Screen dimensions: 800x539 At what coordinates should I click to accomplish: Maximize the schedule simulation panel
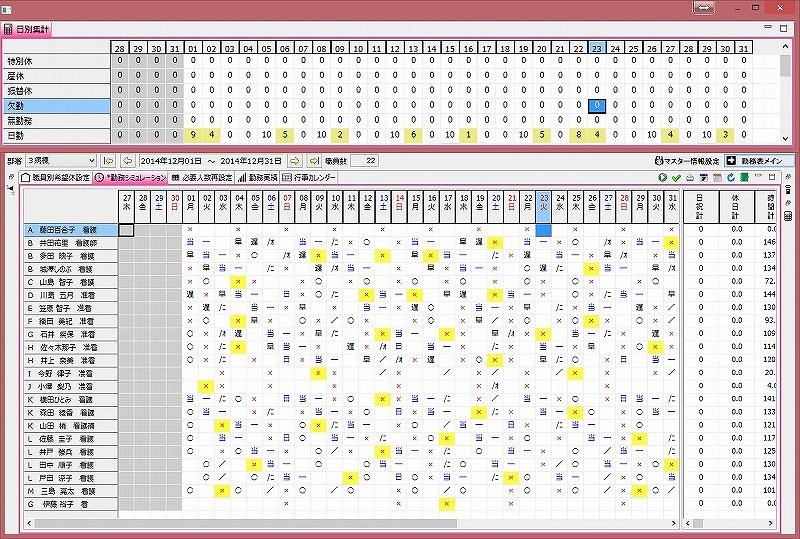tap(771, 177)
